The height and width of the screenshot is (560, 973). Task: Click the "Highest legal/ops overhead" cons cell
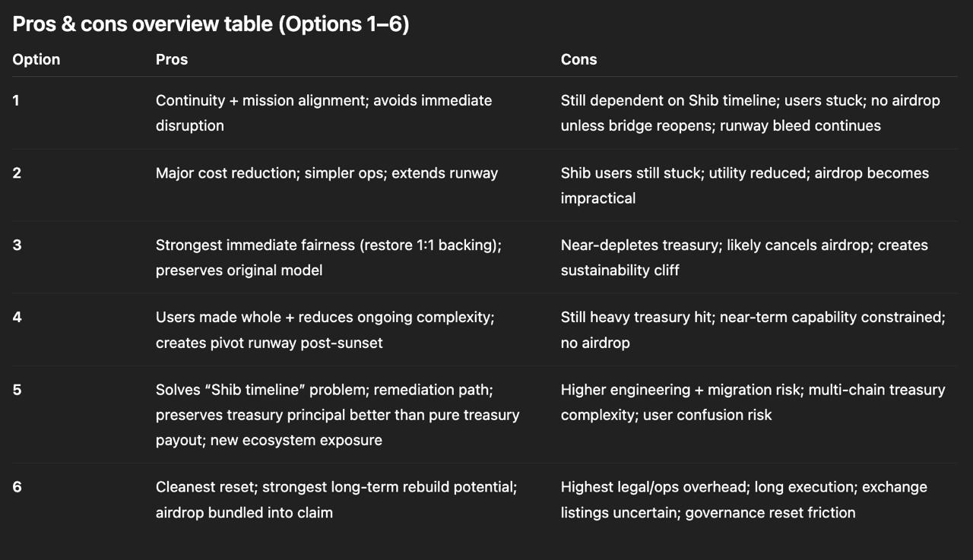click(x=743, y=499)
